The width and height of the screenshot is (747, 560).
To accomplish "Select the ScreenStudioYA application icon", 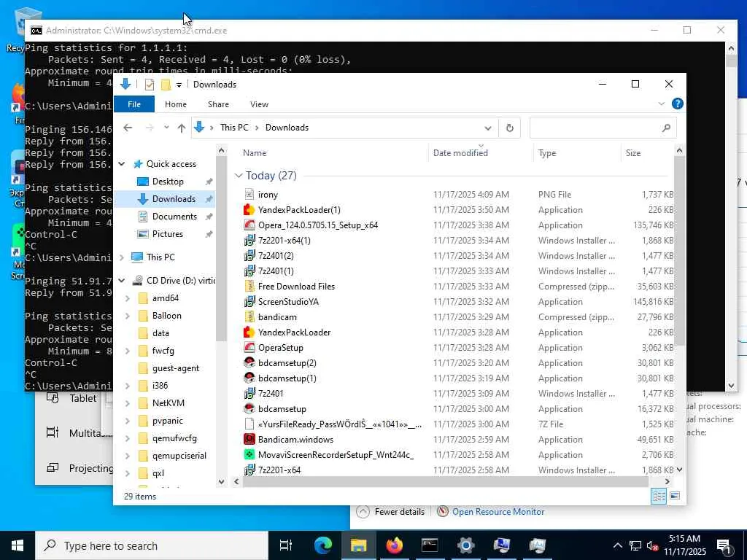I will (x=249, y=301).
